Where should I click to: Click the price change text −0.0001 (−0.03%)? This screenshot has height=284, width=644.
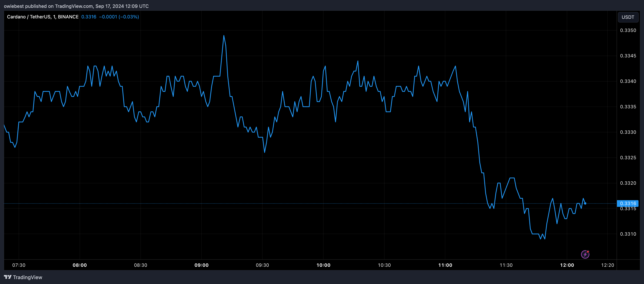(119, 17)
